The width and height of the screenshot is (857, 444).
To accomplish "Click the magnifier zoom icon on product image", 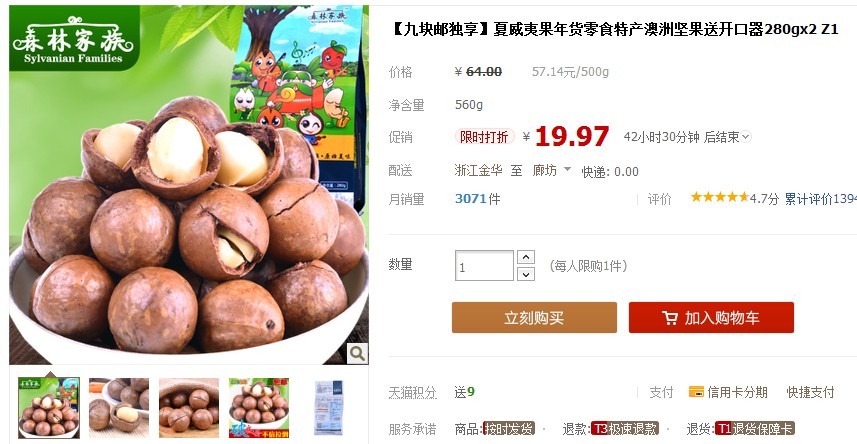I will pyautogui.click(x=357, y=353).
